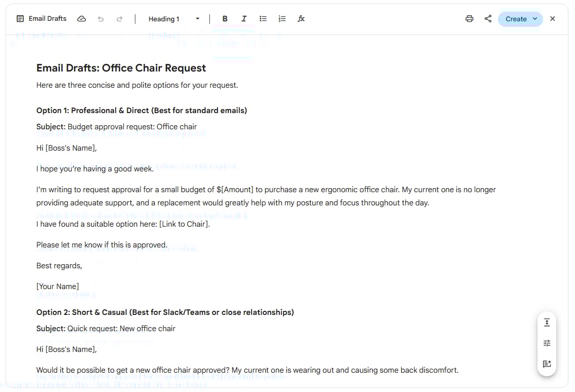Click the "Option 2: Short & Casual" heading
The image size is (575, 392).
(165, 312)
